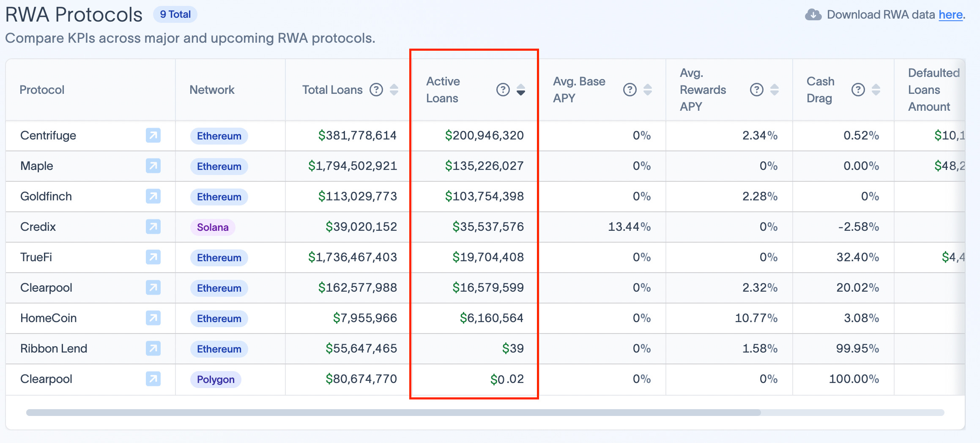Click Centrifuge's Ethereum network tag
Viewport: 980px width, 443px height.
click(x=219, y=136)
